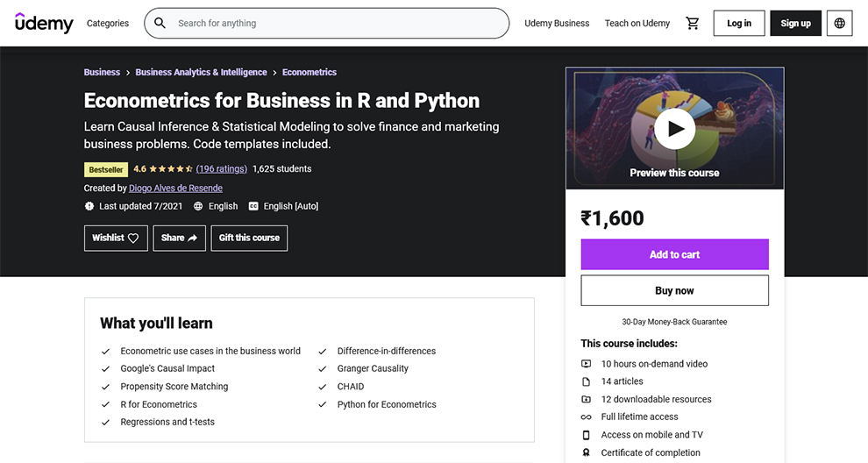Image resolution: width=868 pixels, height=463 pixels.
Task: Click Gift this course button
Action: 249,239
